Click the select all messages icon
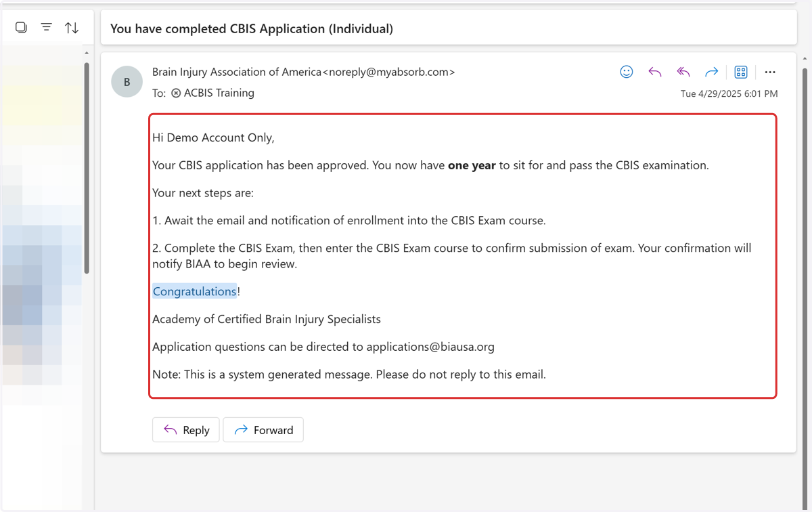The width and height of the screenshot is (812, 512). point(21,28)
